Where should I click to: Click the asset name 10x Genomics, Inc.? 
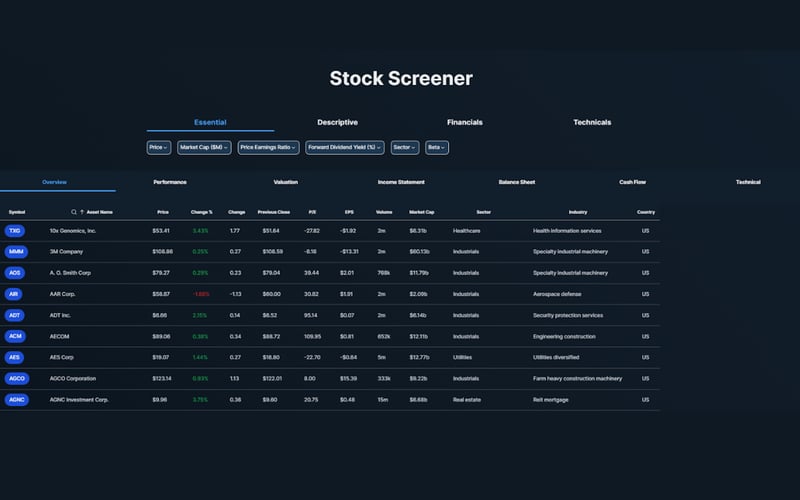coord(72,231)
